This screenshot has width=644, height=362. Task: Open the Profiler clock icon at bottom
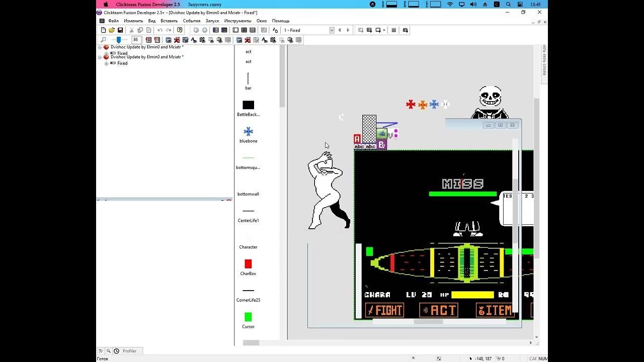pyautogui.click(x=116, y=351)
